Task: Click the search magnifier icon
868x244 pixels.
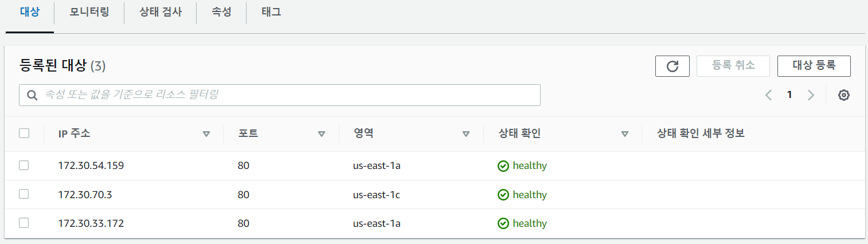Action: pos(32,95)
